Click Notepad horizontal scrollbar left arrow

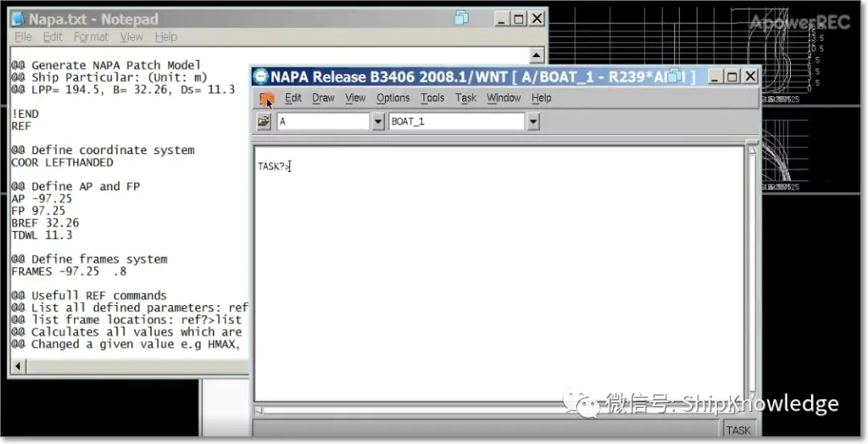coord(18,366)
